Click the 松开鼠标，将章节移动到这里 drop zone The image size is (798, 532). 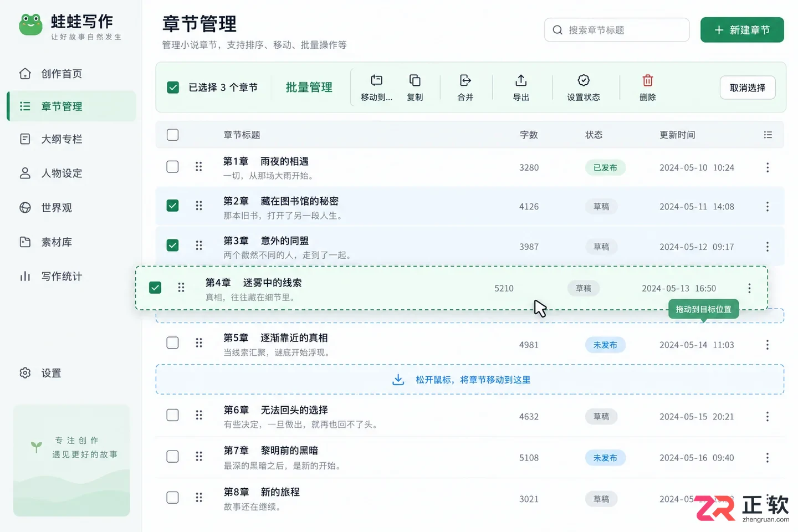point(470,380)
